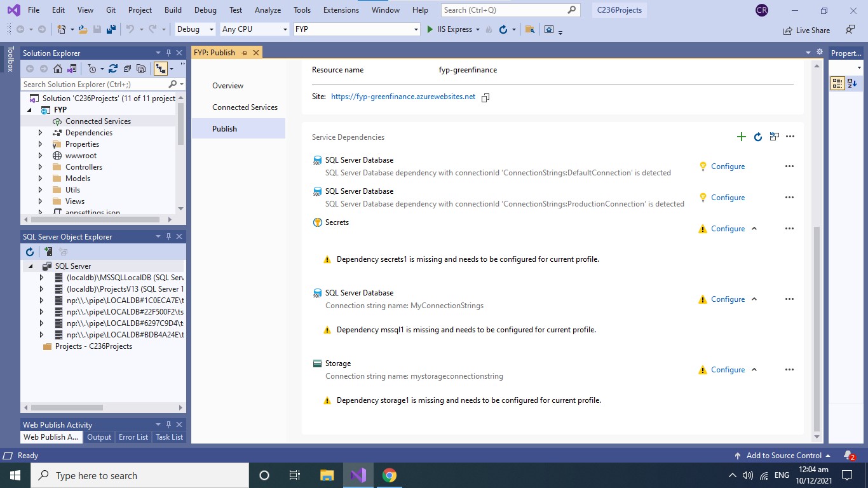This screenshot has width=868, height=488.
Task: Refresh the service dependencies list
Action: coord(757,137)
